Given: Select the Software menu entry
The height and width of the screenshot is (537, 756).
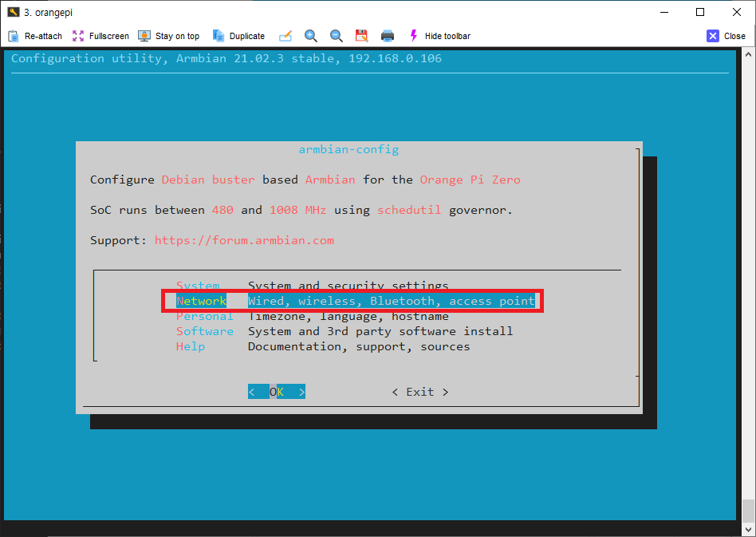Looking at the screenshot, I should [204, 331].
